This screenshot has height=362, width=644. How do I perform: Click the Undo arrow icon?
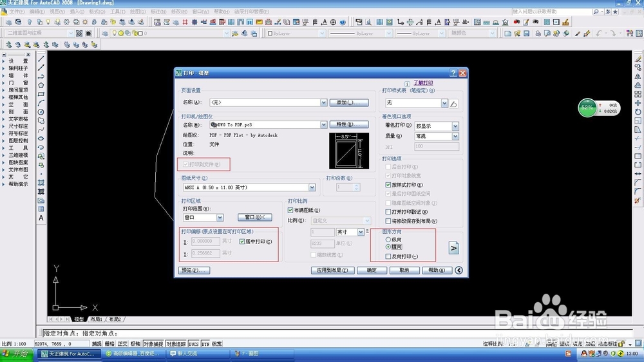coord(599,33)
